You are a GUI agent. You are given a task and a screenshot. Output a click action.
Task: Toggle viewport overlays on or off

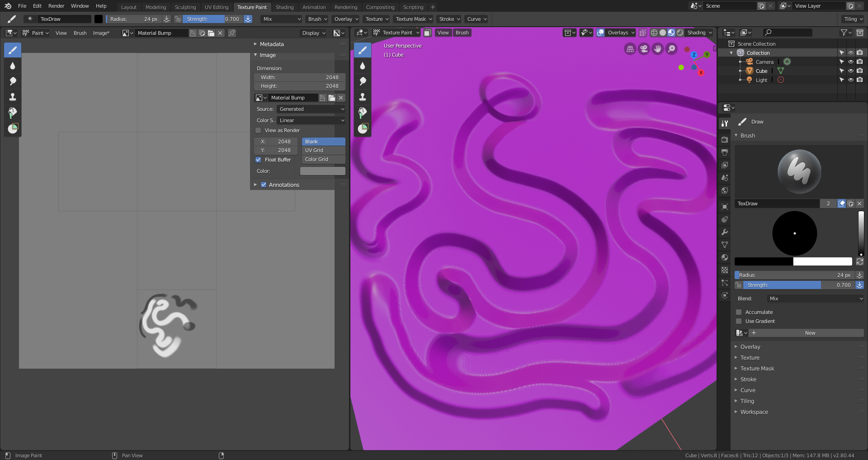coord(600,33)
